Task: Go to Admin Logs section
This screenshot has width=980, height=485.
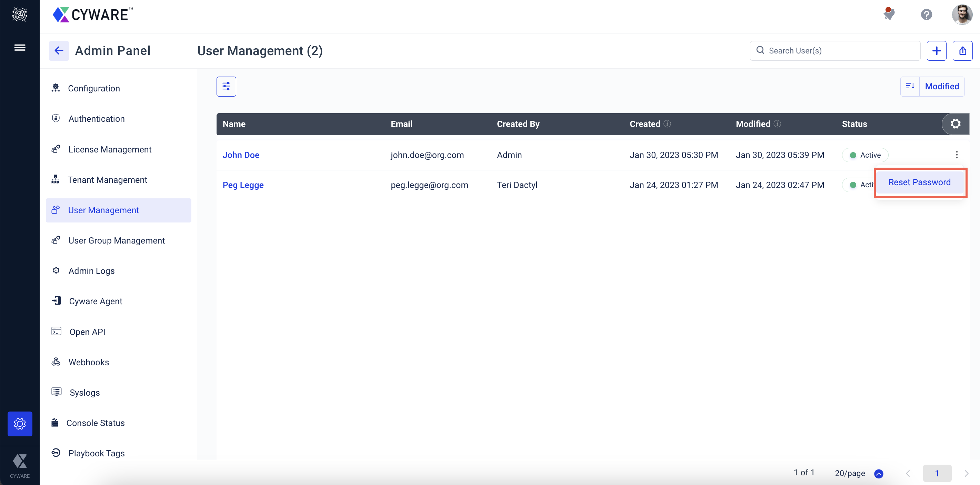Action: (x=91, y=271)
